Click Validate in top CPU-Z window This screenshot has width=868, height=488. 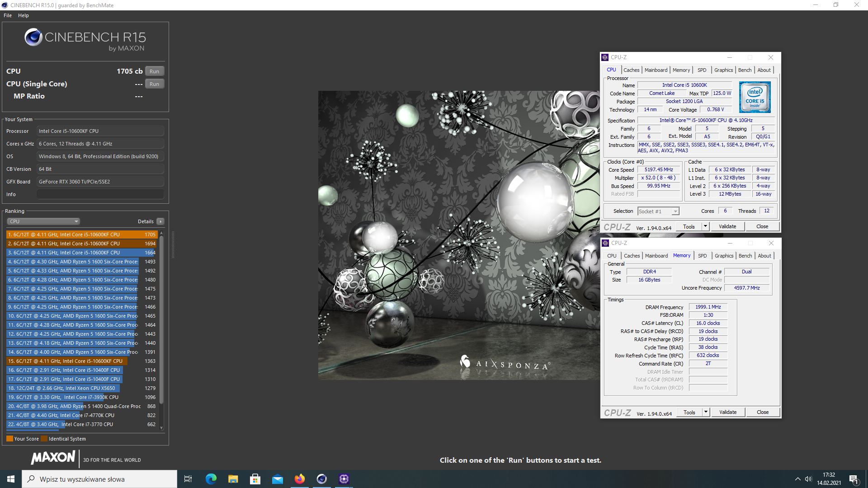coord(727,226)
